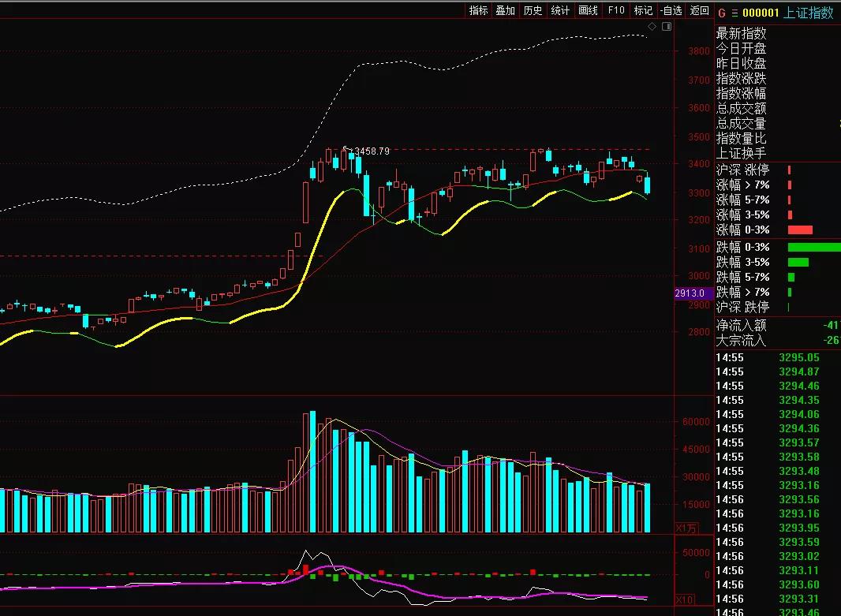Image resolution: width=841 pixels, height=616 pixels.
Task: Click the X1万 volume unit label
Action: (x=686, y=528)
